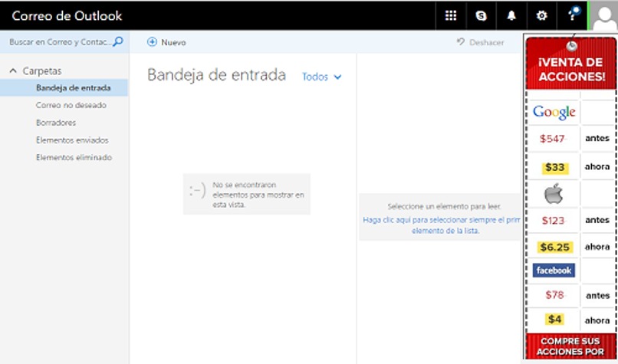Show notifications with the bell icon
618x364 pixels.
pos(511,15)
